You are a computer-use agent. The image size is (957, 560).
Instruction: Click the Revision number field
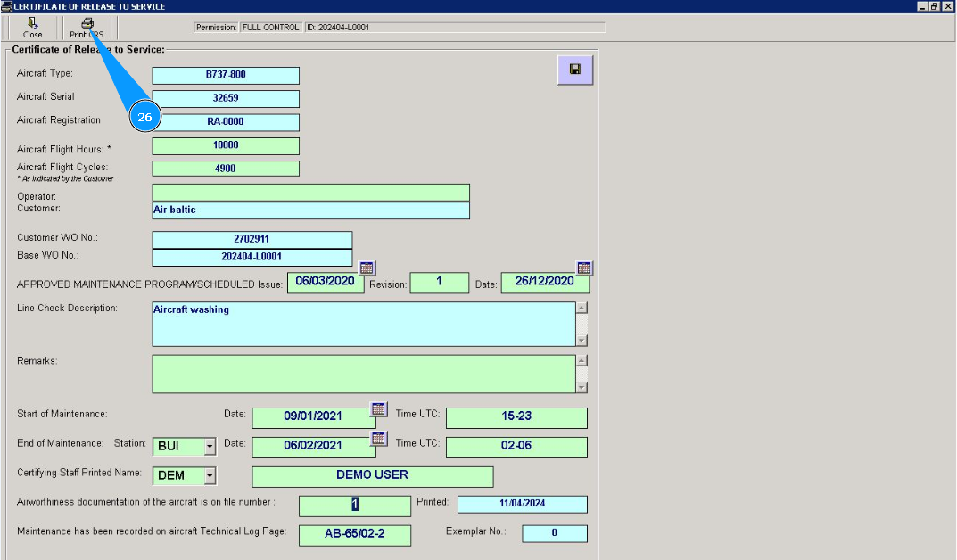[439, 283]
